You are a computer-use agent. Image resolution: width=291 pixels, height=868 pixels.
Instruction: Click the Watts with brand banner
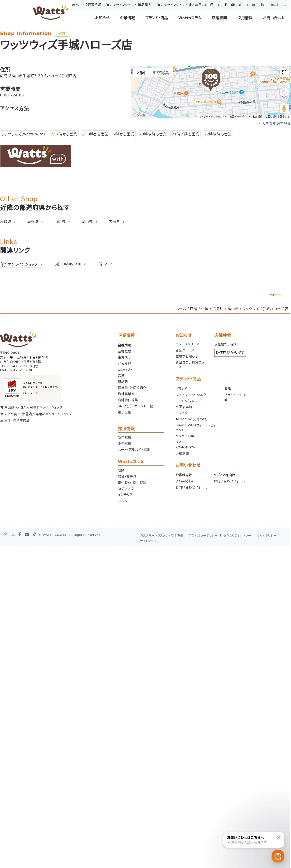[x=36, y=156]
